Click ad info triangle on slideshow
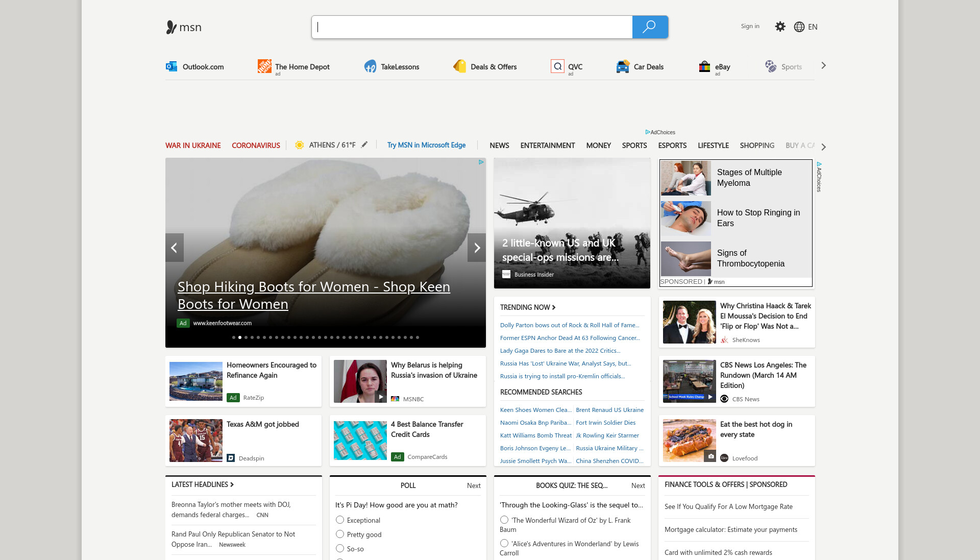Screen dimensions: 980x560 [x=481, y=162]
